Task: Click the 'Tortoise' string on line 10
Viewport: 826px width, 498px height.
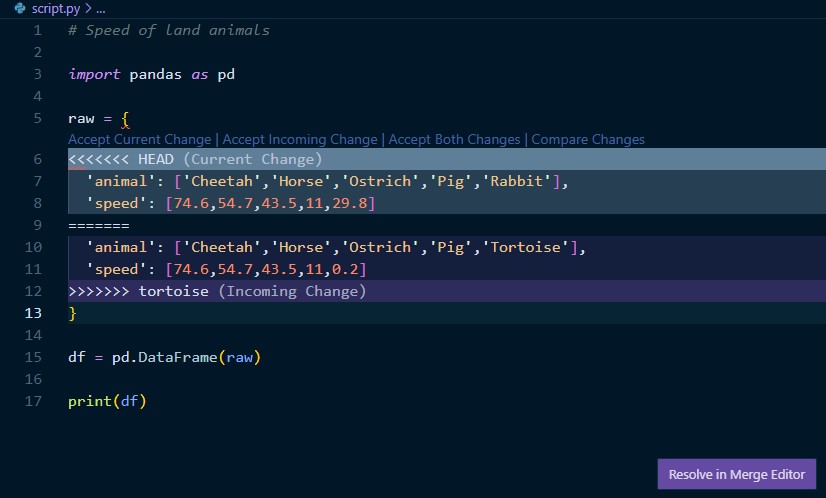Action: pos(524,248)
